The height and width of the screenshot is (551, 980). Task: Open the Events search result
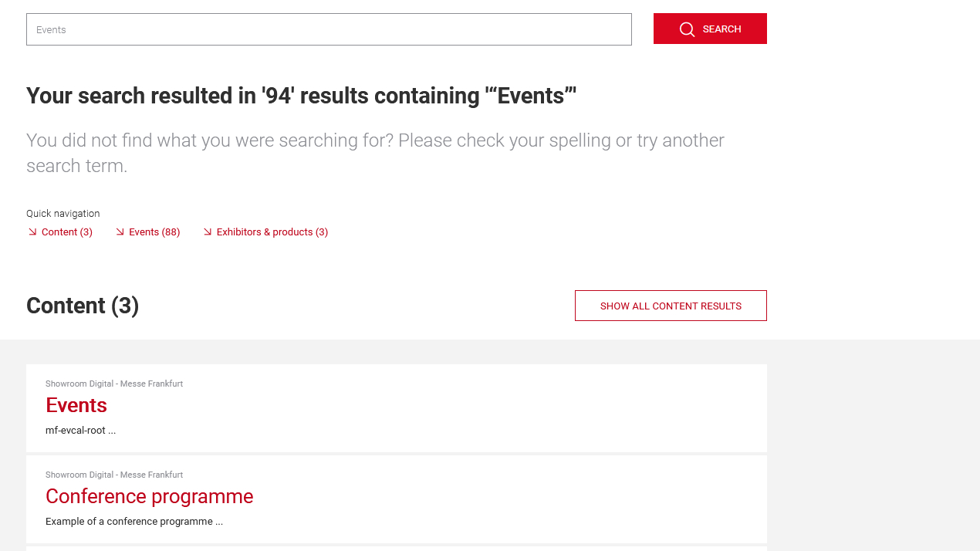click(76, 404)
